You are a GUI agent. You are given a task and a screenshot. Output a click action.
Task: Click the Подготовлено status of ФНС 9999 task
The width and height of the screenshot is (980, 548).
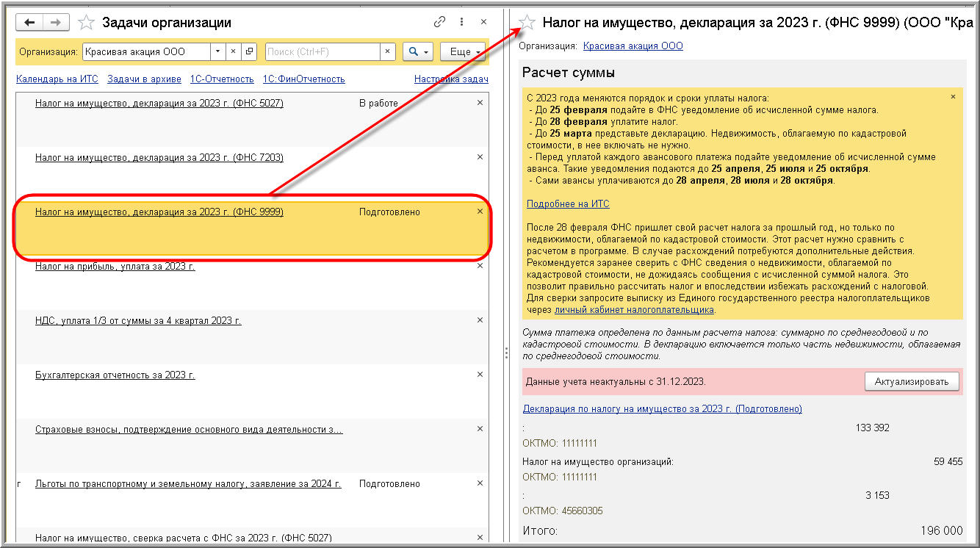389,212
